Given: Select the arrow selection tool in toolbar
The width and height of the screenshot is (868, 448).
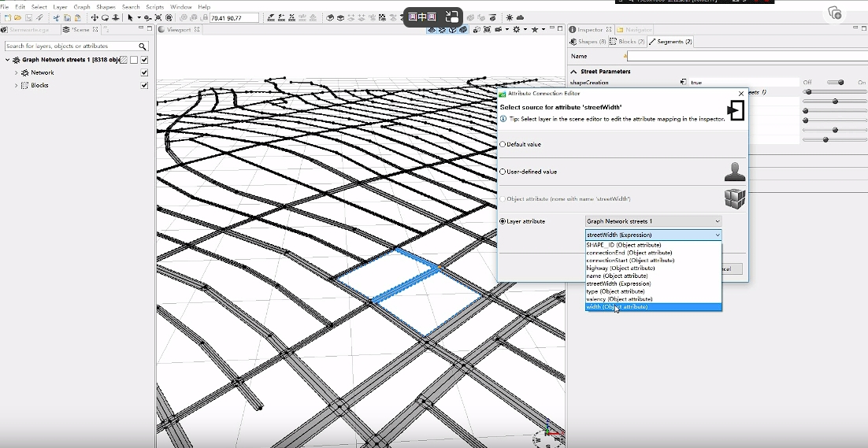Looking at the screenshot, I should [x=130, y=17].
